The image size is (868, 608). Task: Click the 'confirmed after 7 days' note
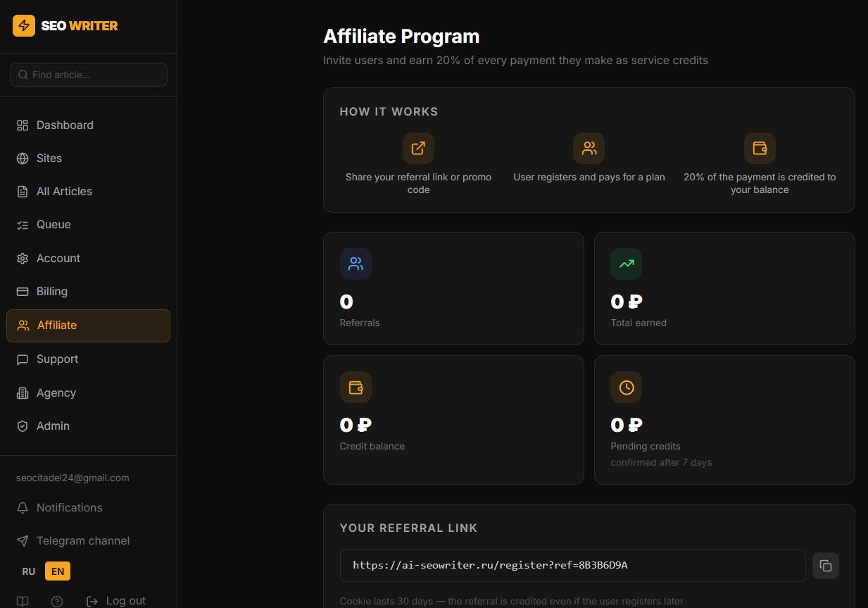(x=661, y=462)
